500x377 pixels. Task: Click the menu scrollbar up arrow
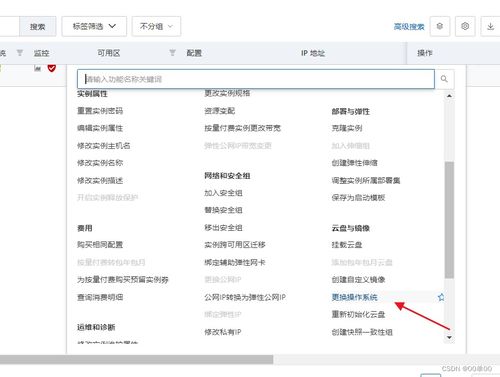point(449,96)
